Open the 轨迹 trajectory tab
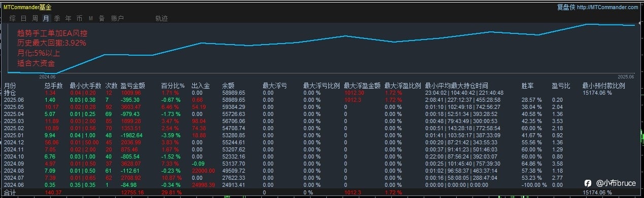The height and width of the screenshot is (198, 644). click(161, 18)
